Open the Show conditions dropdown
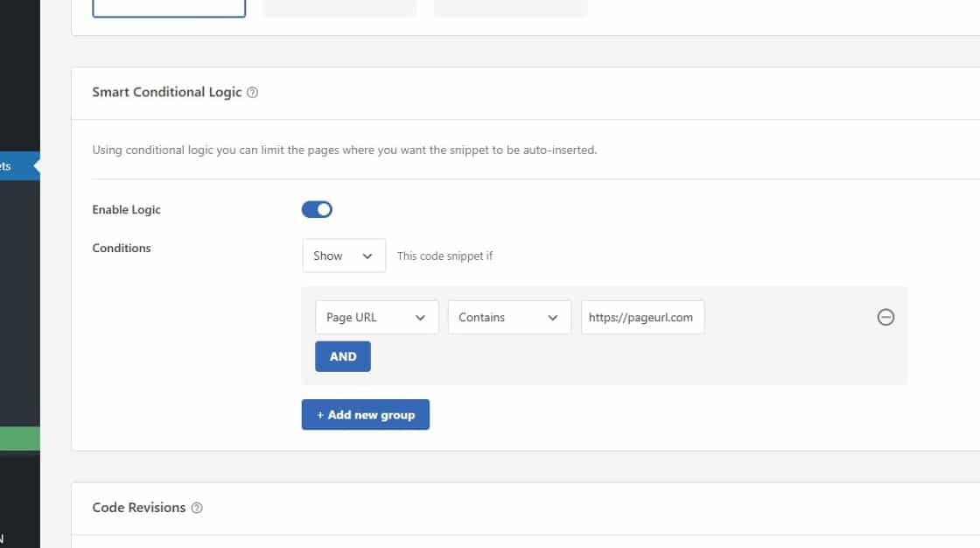The width and height of the screenshot is (980, 548). click(x=343, y=256)
